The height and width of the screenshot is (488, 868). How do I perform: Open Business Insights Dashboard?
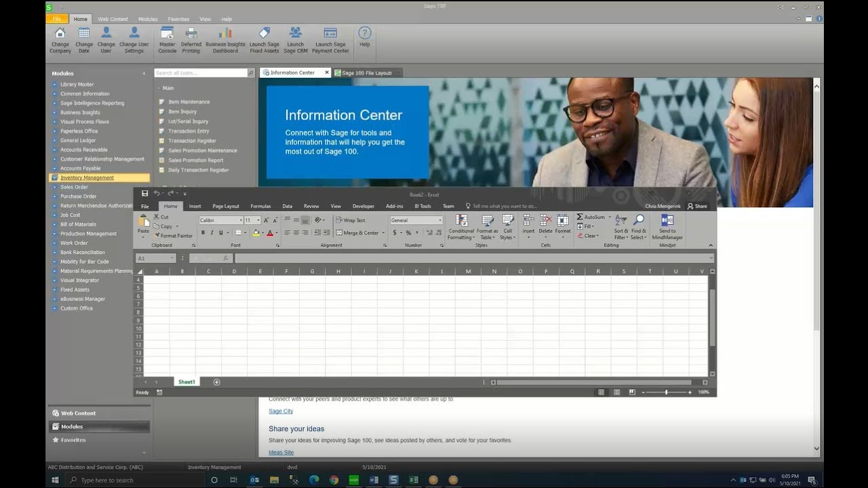tap(225, 40)
